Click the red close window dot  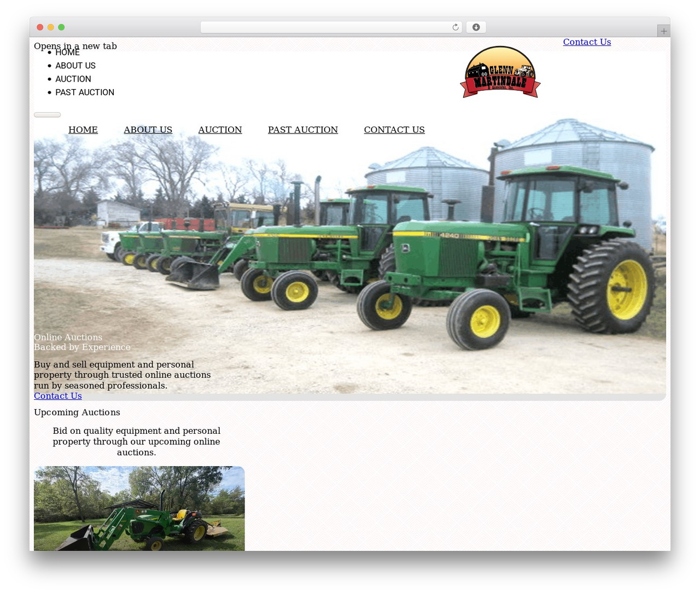pos(40,27)
